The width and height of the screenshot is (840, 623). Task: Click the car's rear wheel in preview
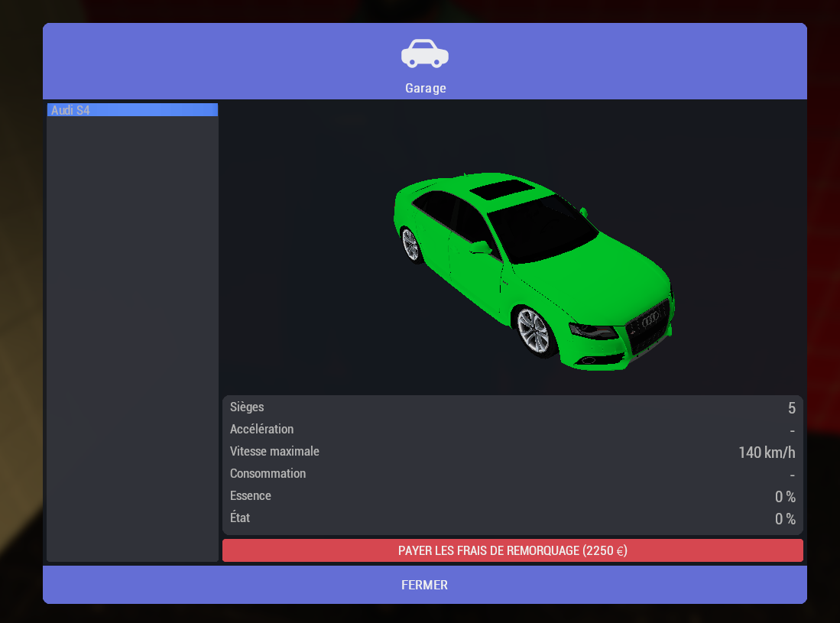point(410,244)
